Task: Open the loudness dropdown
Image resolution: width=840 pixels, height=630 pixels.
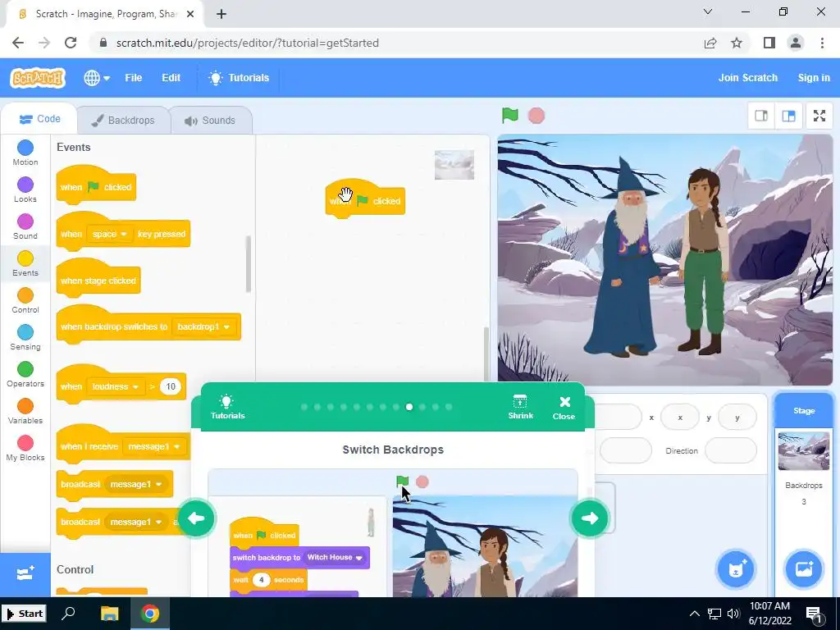Action: pyautogui.click(x=116, y=387)
